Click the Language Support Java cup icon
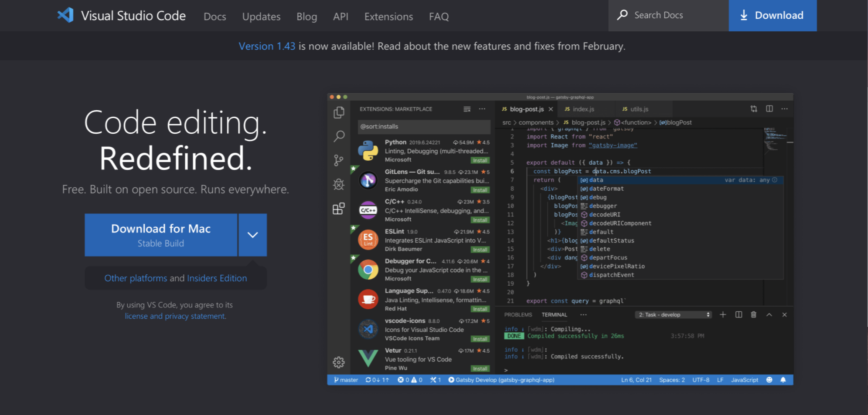The height and width of the screenshot is (415, 868). (368, 299)
